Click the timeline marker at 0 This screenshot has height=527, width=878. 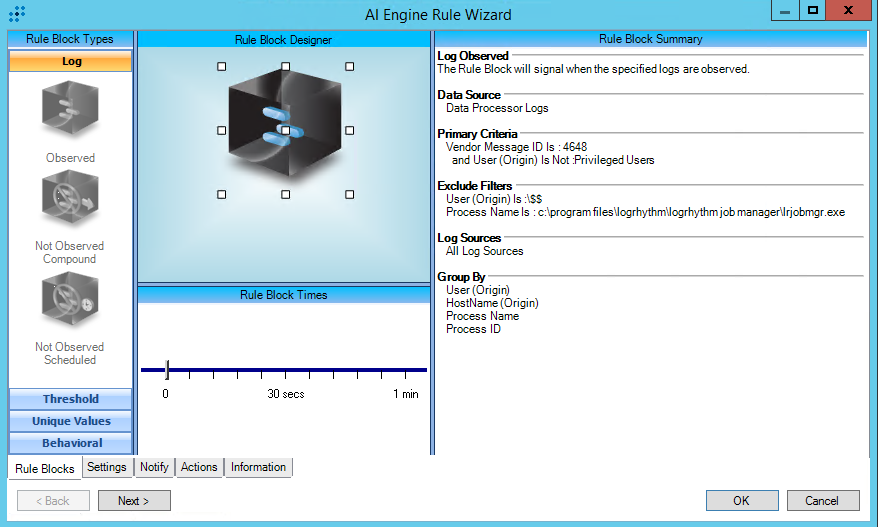point(166,370)
